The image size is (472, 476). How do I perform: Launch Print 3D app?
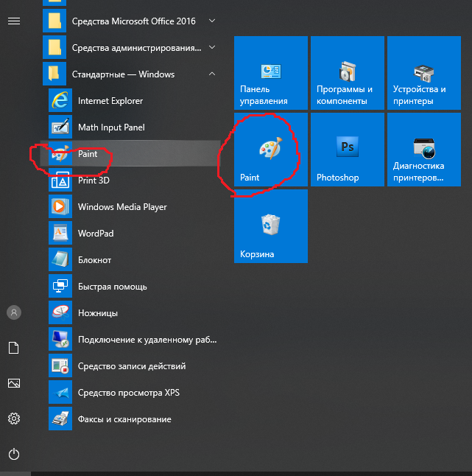[94, 181]
